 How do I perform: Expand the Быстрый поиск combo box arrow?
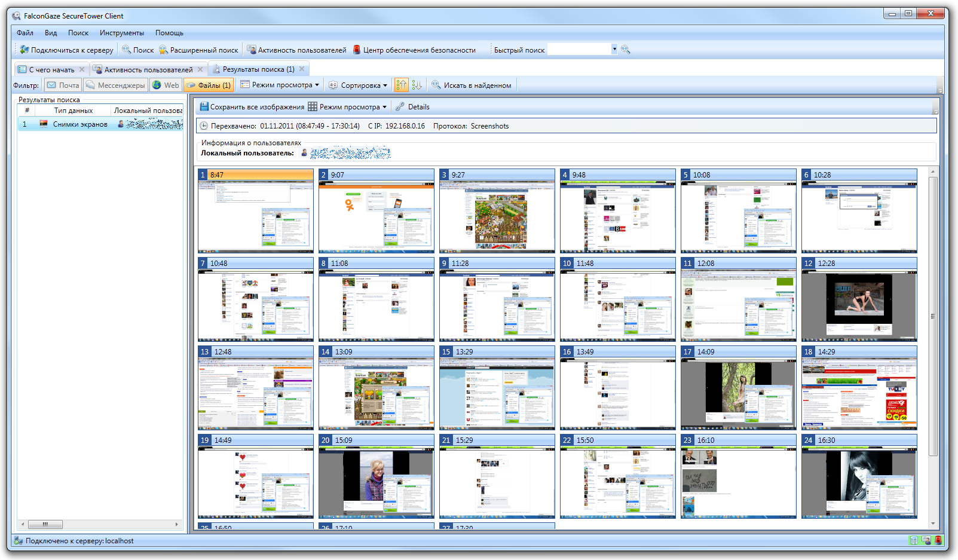coord(614,50)
